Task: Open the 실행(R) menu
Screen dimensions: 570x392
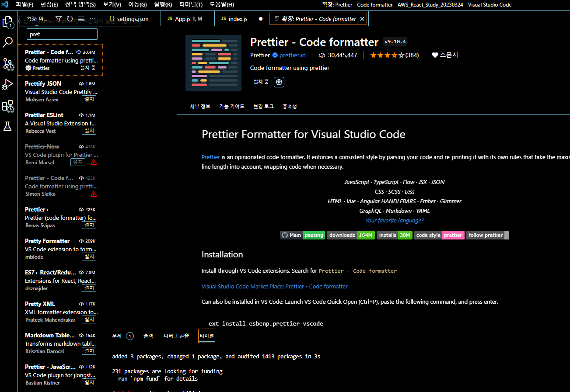Action: tap(163, 5)
